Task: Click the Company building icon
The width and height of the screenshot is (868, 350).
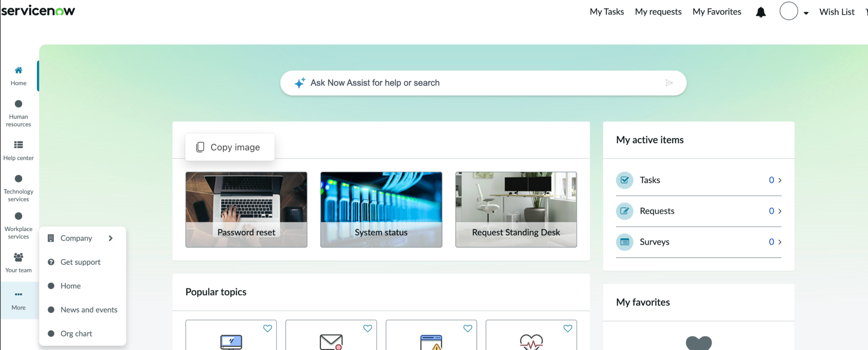Action: pyautogui.click(x=51, y=238)
